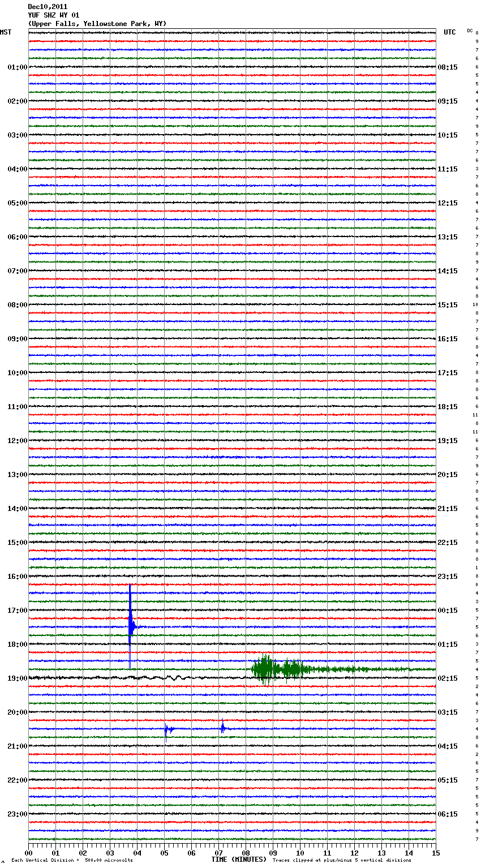Click the small blue event near minute 07
The width and height of the screenshot is (481, 868).
[223, 728]
